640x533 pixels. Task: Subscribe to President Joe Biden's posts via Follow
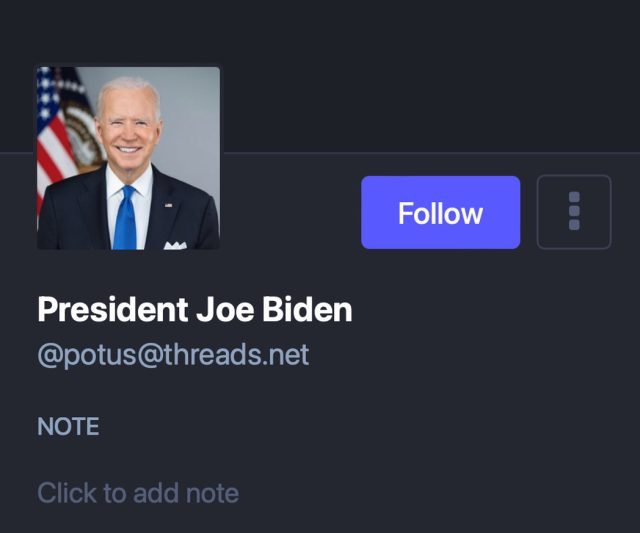440,212
